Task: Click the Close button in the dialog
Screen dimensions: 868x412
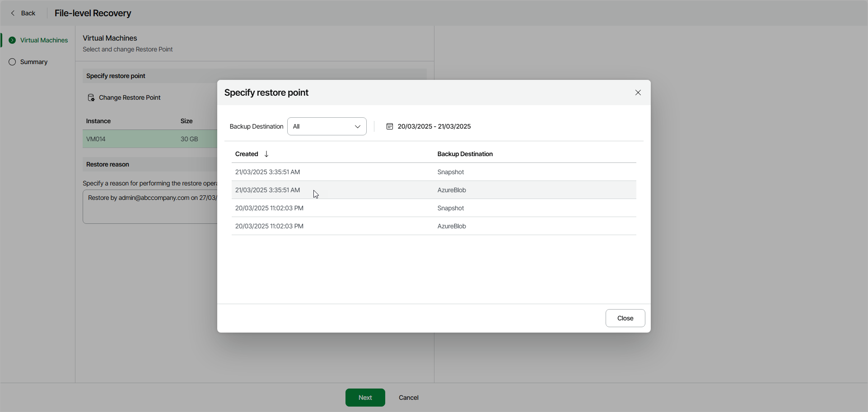Action: pyautogui.click(x=625, y=318)
